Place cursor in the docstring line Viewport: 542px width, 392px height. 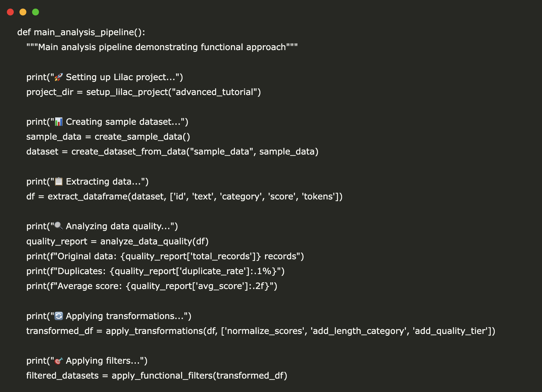coord(162,47)
